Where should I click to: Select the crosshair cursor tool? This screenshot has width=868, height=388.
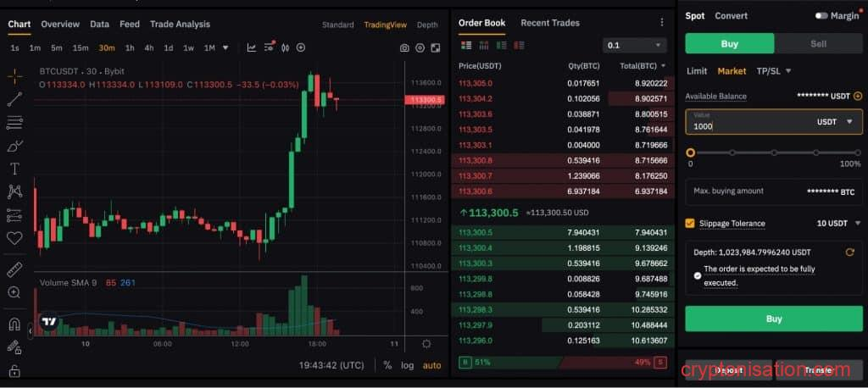[14, 76]
